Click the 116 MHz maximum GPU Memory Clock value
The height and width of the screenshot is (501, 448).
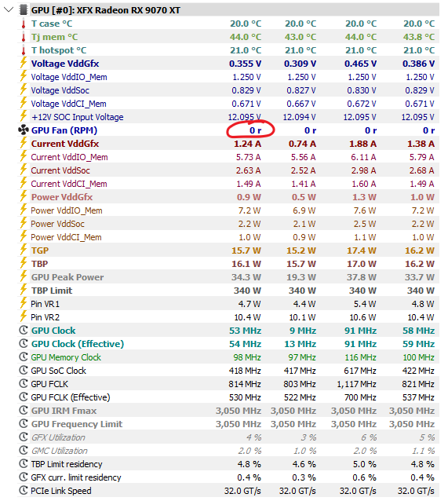click(x=360, y=357)
